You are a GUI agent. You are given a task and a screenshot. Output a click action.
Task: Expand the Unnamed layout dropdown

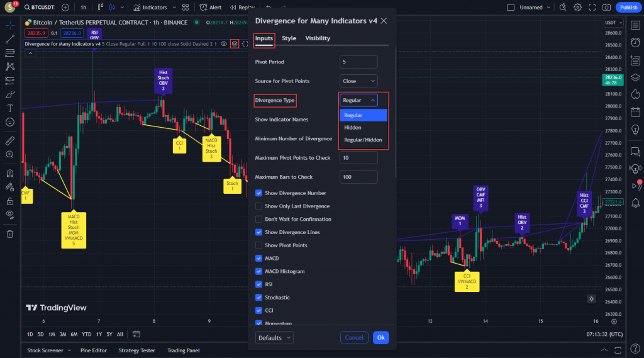coord(548,8)
